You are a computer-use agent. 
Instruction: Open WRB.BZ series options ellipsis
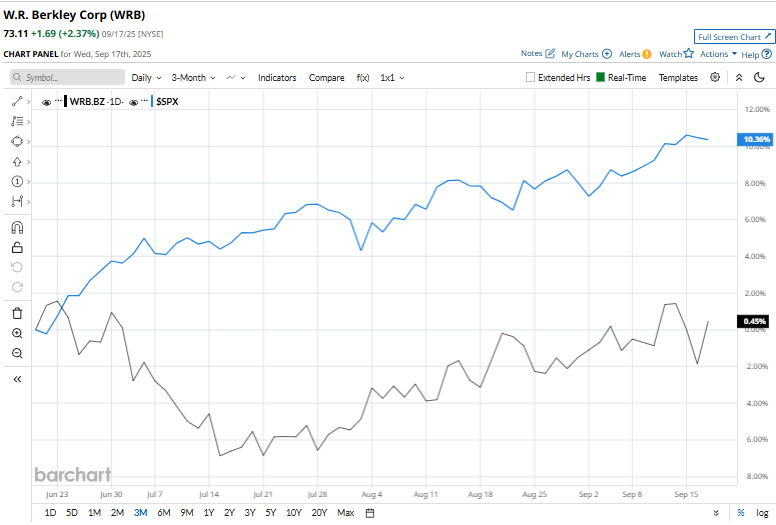pyautogui.click(x=58, y=100)
